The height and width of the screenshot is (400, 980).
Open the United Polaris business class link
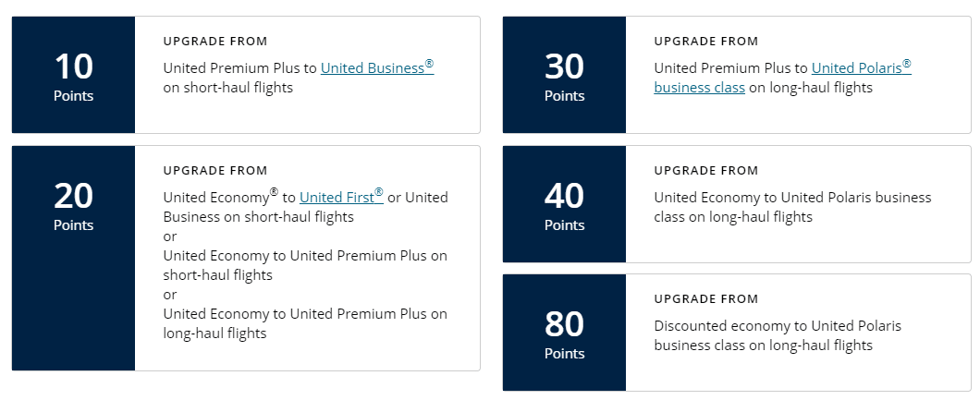[861, 68]
